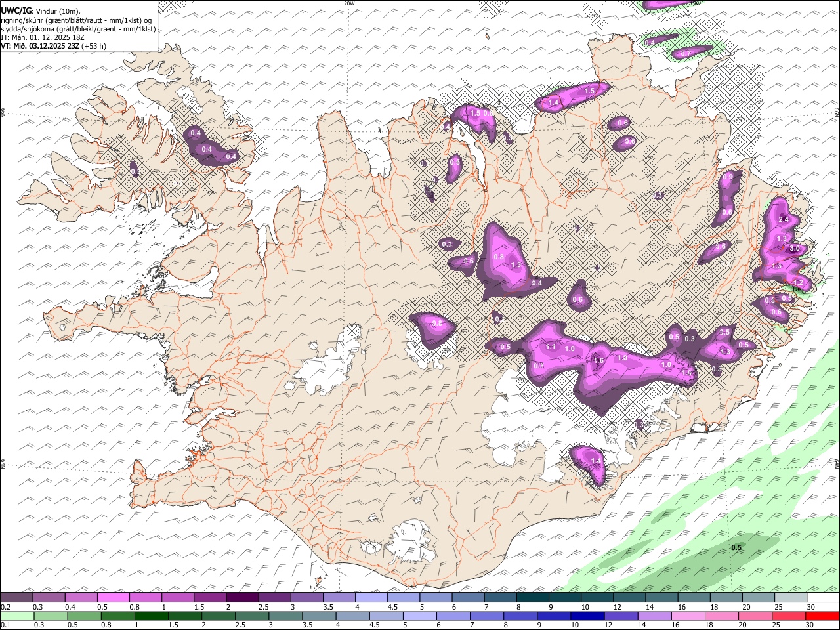Click the 'UWC/IG: Vindur (10m)' title text
Image resolution: width=840 pixels, height=630 pixels.
(x=41, y=11)
